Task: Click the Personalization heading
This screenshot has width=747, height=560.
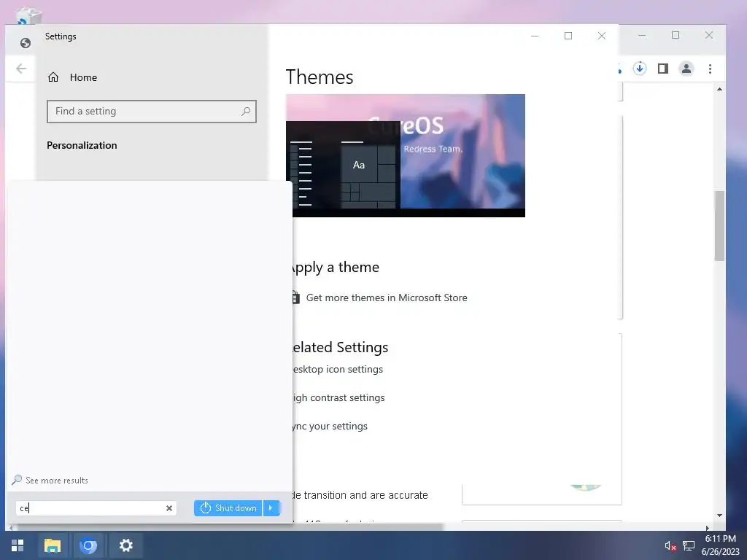Action: click(82, 145)
